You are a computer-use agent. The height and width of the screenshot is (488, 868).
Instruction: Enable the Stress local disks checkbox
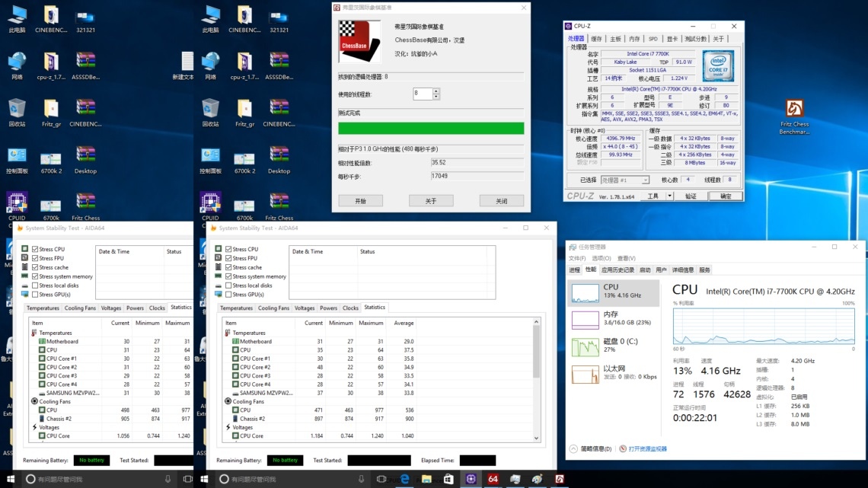tap(228, 285)
